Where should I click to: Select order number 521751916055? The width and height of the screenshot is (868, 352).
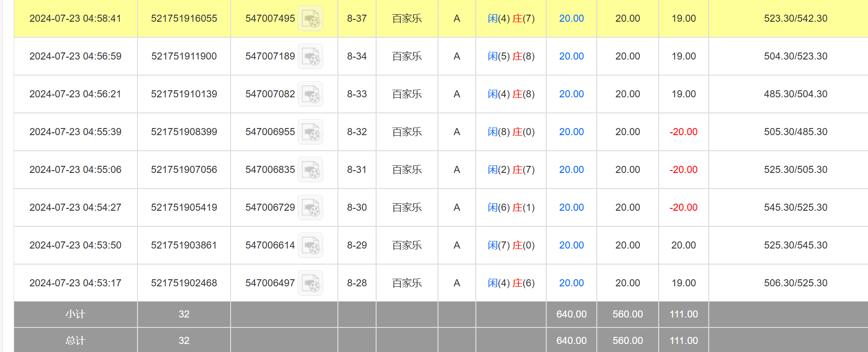pos(184,18)
